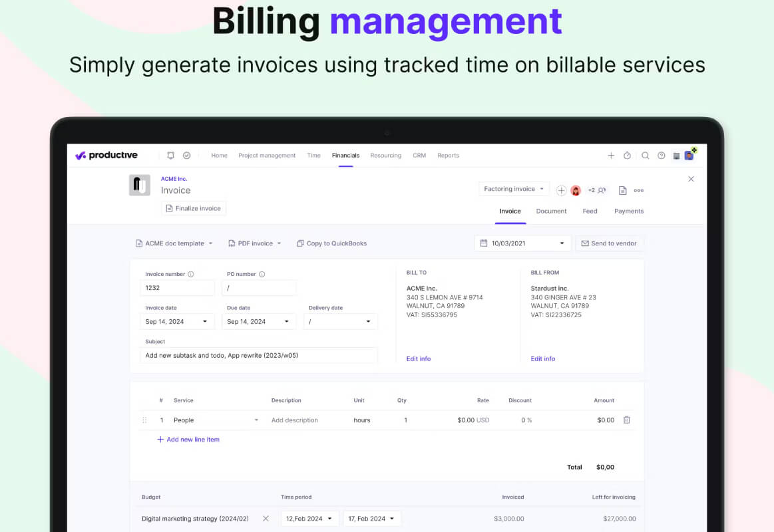This screenshot has height=532, width=774.
Task: Open the document note icon beside subscribers
Action: click(622, 190)
